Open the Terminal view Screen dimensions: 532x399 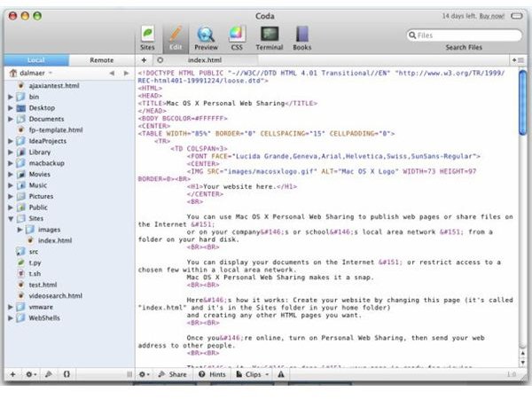[x=270, y=38]
